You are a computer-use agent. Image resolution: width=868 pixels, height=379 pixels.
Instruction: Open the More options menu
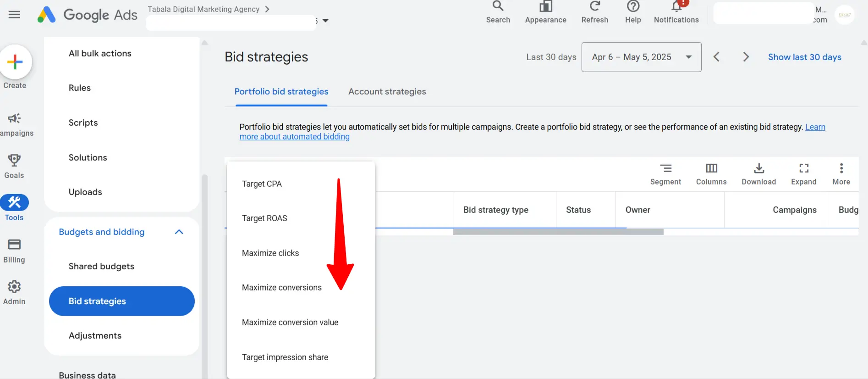841,174
